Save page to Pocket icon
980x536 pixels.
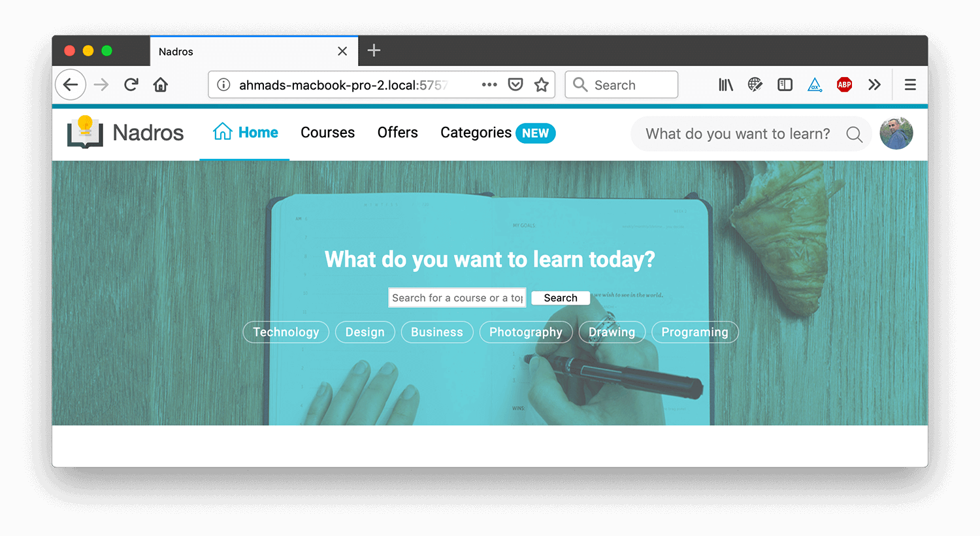click(x=515, y=84)
